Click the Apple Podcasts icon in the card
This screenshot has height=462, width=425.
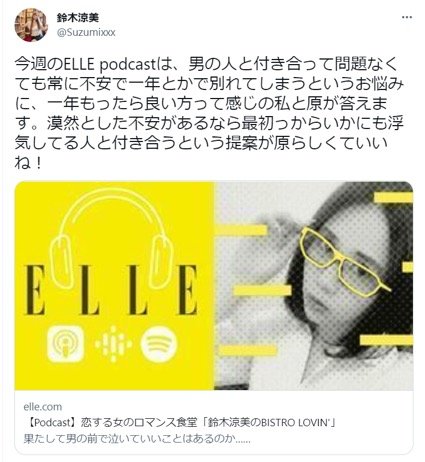(x=65, y=344)
